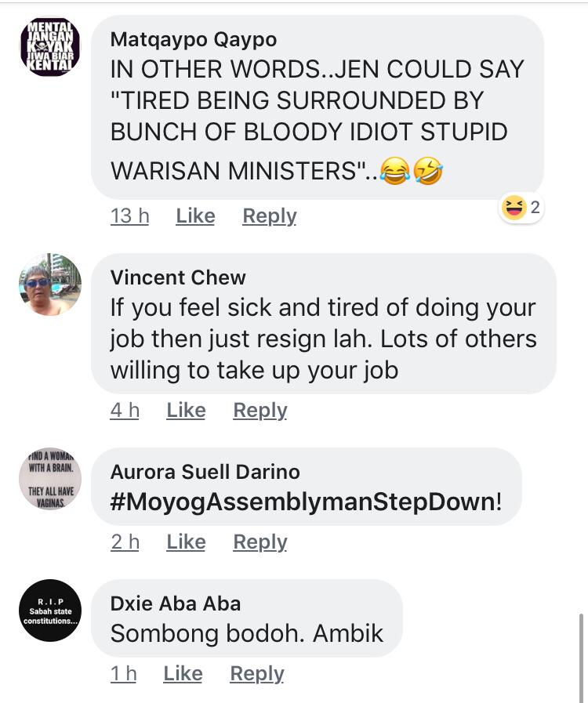This screenshot has width=588, height=703.
Task: Reply to Vincent Chew's comment
Action: [260, 411]
